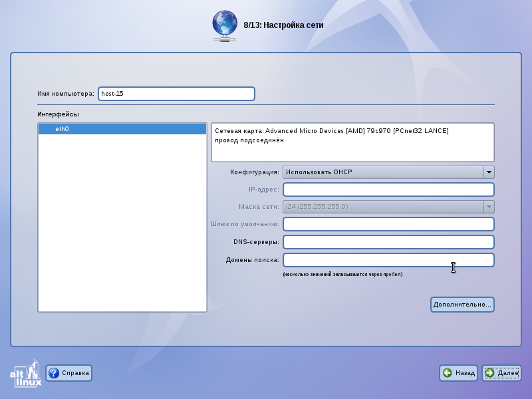Image resolution: width=532 pixels, height=399 pixels.
Task: Click the DNS-серверы input field
Action: 388,242
